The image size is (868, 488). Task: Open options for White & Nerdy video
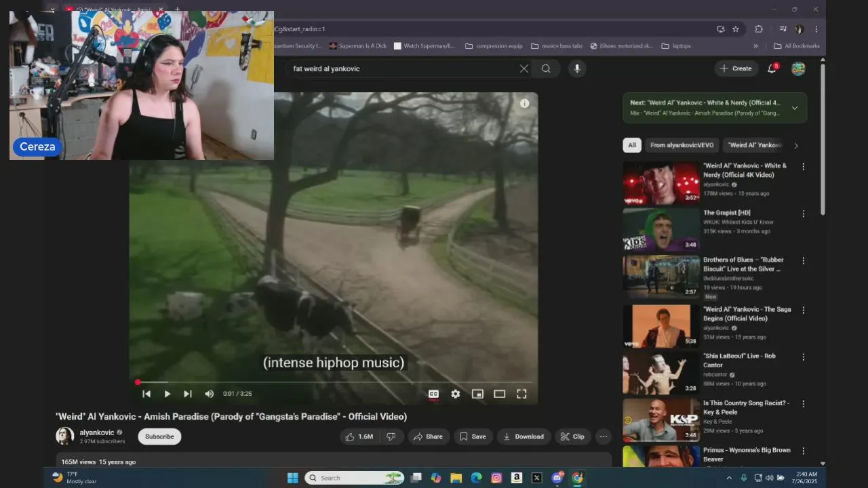pyautogui.click(x=804, y=167)
